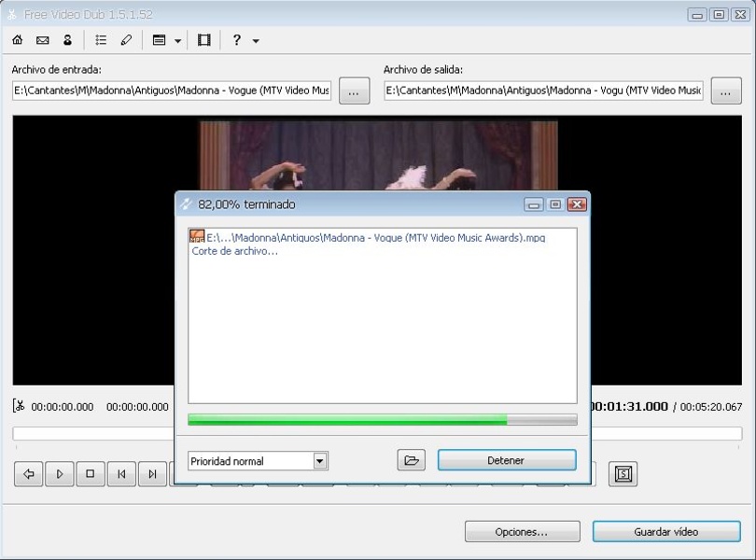Click the list icon in toolbar
Viewport: 756px width, 560px height.
[101, 40]
